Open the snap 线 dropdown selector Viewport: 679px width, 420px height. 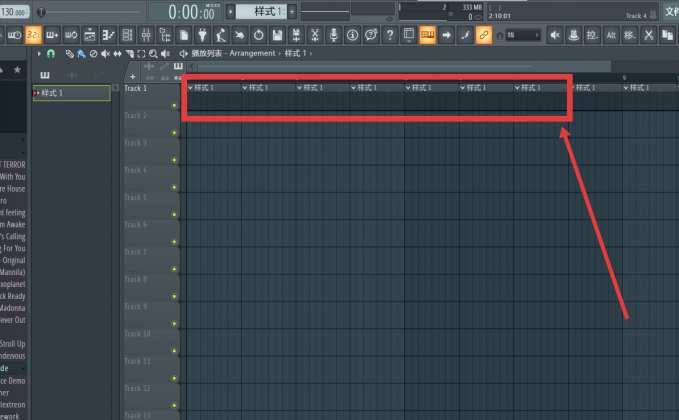tap(523, 35)
